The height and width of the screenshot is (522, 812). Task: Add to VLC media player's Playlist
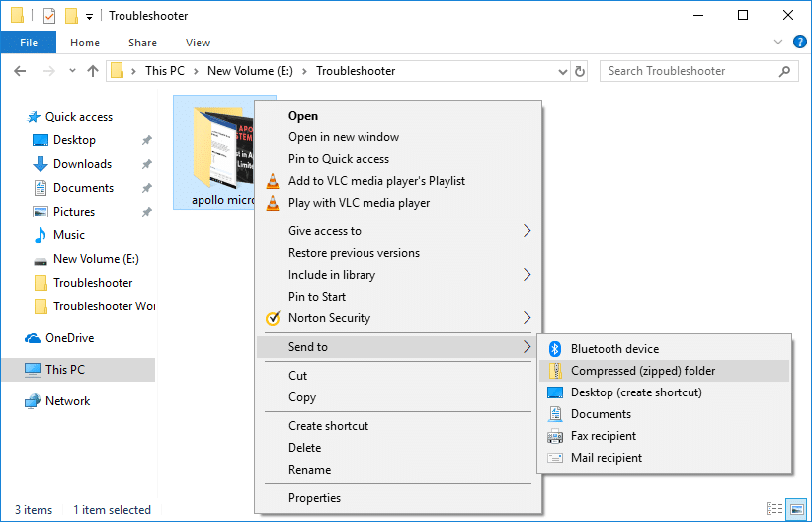coord(375,181)
